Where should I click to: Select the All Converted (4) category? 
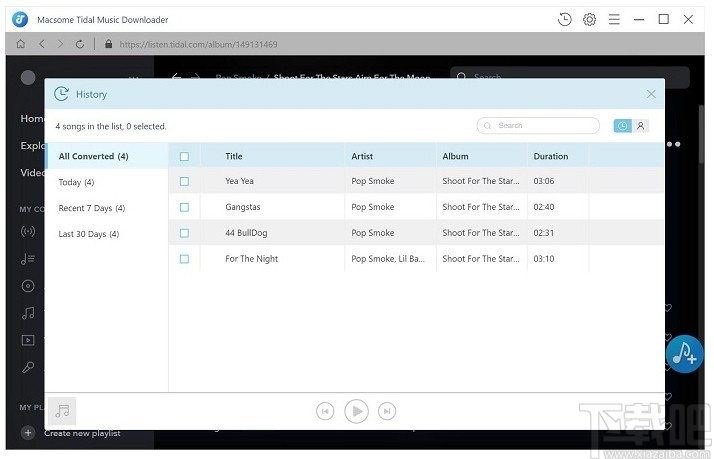(107, 156)
